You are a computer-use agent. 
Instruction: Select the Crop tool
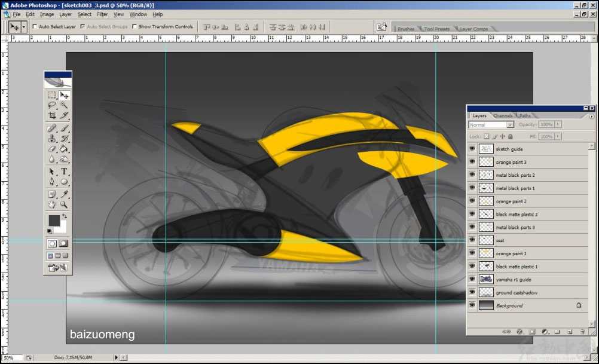52,115
